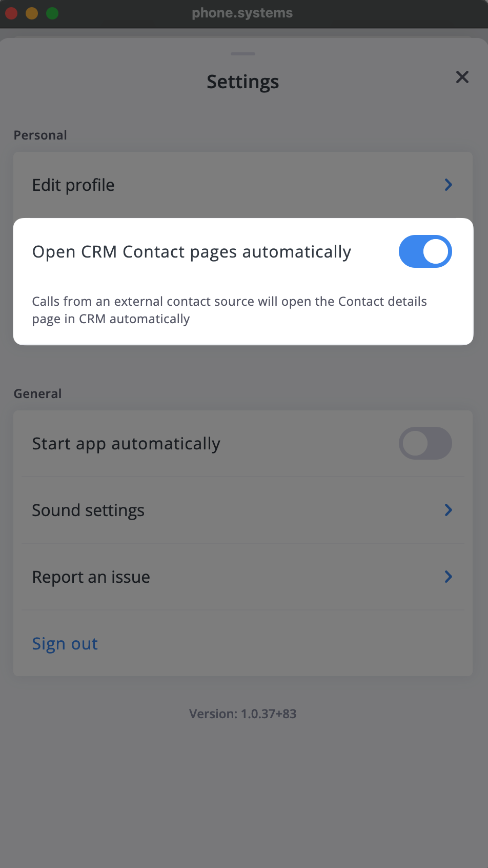Click the CRM calls description text
The width and height of the screenshot is (488, 868).
click(x=229, y=310)
